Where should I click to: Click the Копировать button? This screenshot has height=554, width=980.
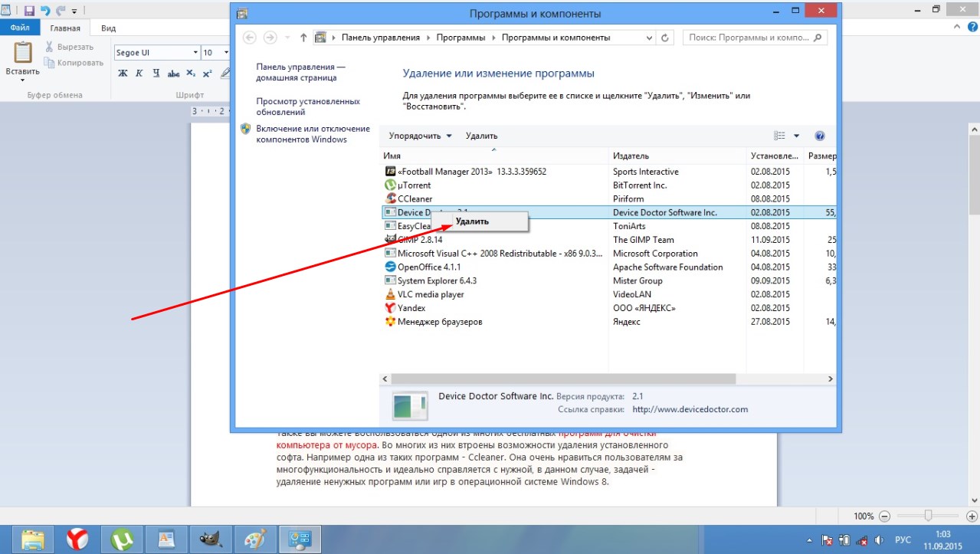coord(74,63)
